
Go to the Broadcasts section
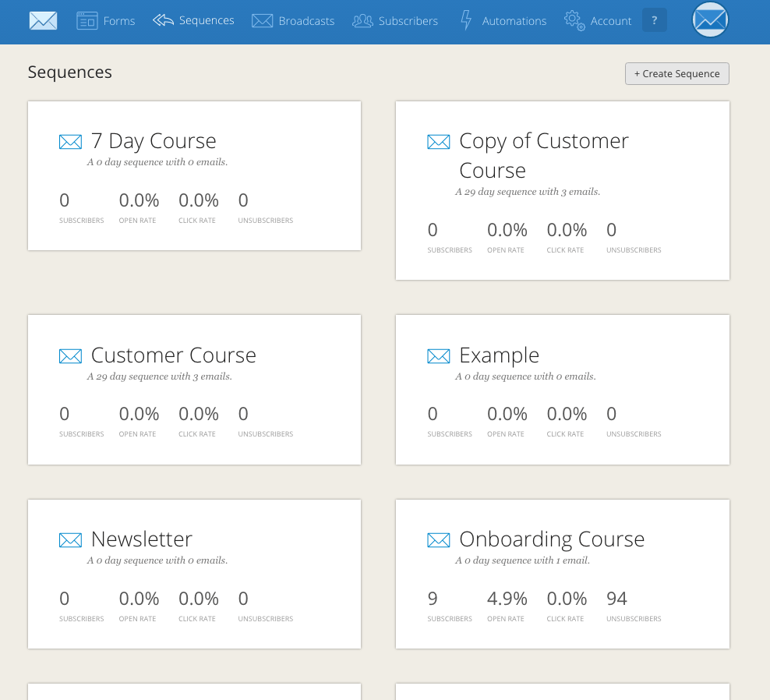tap(293, 21)
